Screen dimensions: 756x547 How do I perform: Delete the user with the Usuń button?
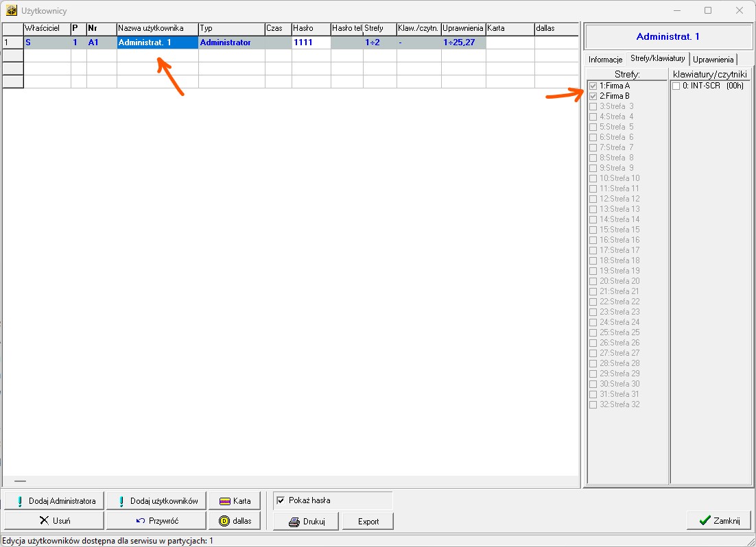54,521
